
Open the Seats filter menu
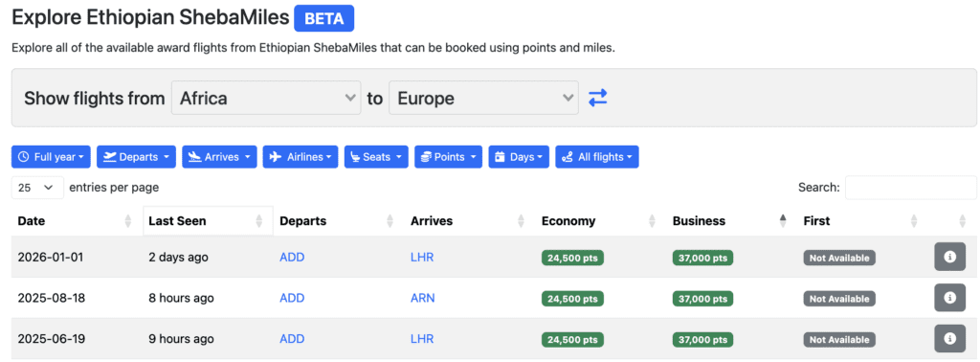point(376,157)
